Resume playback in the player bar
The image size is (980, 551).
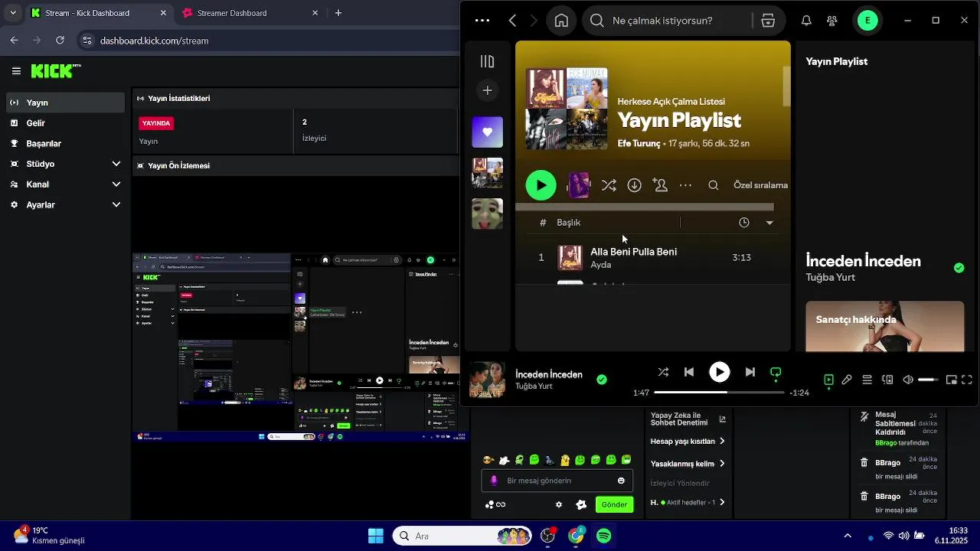(720, 372)
